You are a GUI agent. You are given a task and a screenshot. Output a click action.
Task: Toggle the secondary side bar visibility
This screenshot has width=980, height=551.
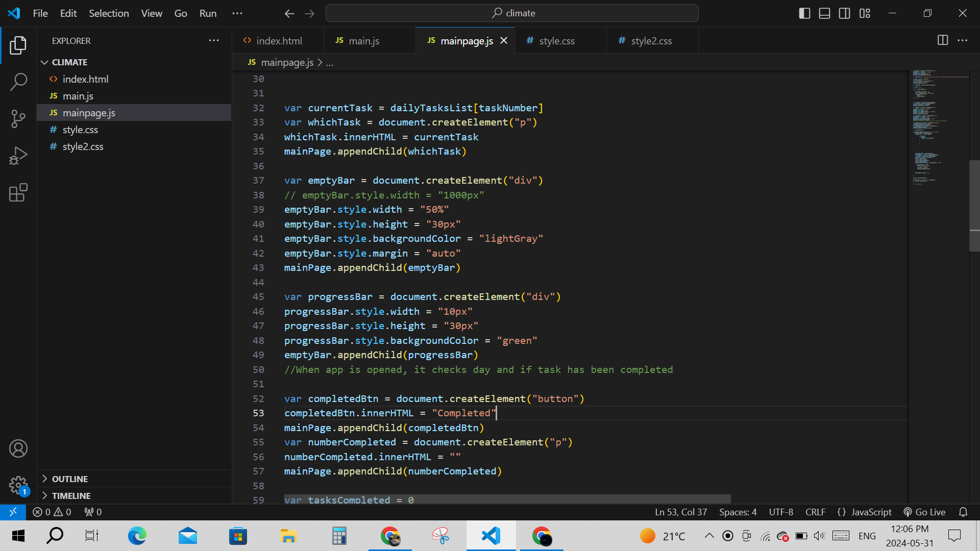click(x=844, y=13)
